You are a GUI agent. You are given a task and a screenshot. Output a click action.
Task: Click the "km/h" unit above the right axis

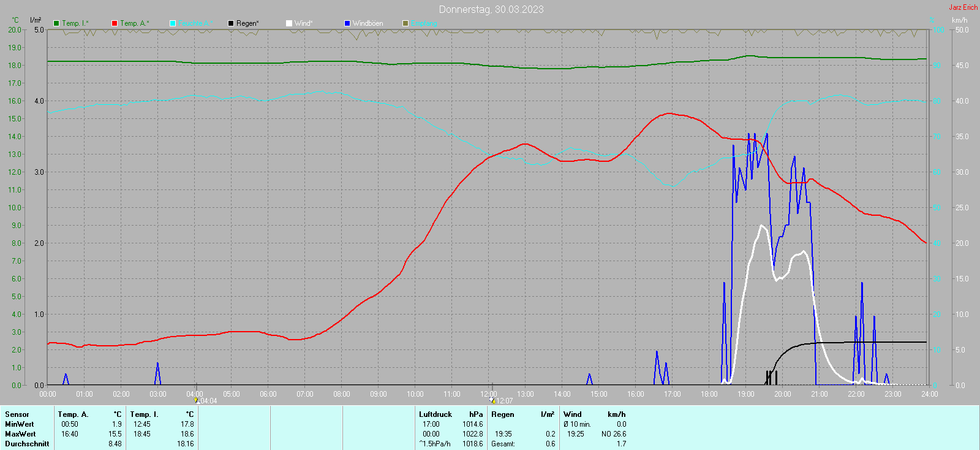[x=960, y=20]
